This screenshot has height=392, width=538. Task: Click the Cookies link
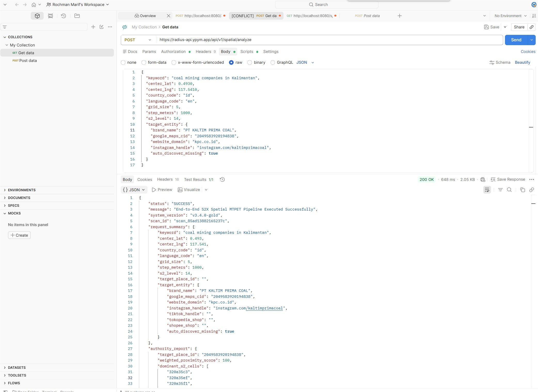pos(528,52)
